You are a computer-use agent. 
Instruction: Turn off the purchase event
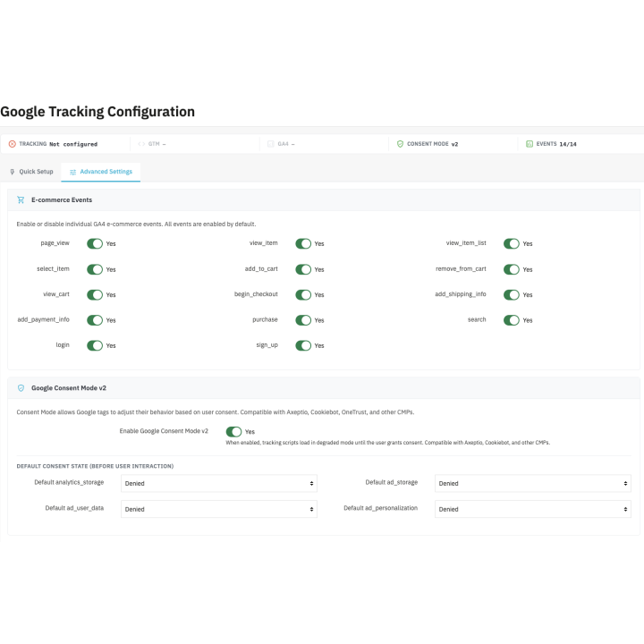[303, 320]
